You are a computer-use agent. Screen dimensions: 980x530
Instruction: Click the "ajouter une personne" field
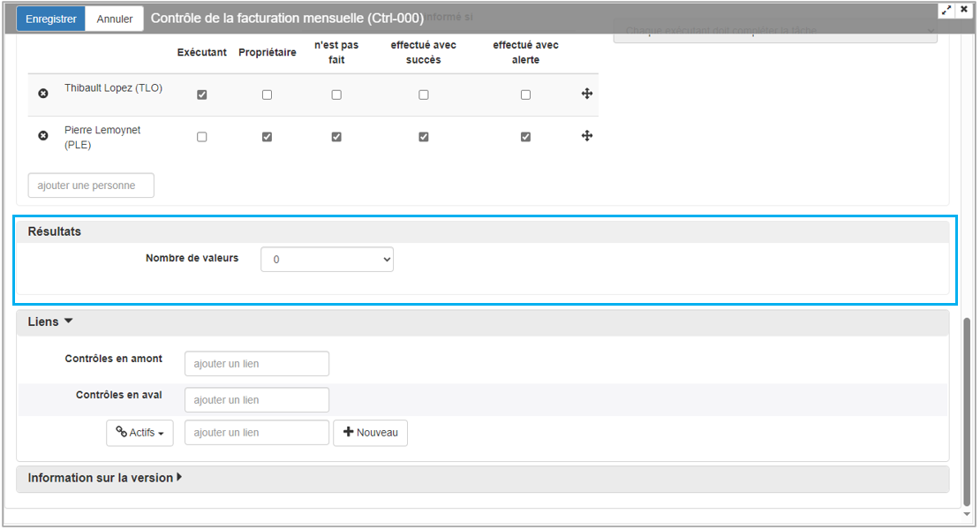91,185
